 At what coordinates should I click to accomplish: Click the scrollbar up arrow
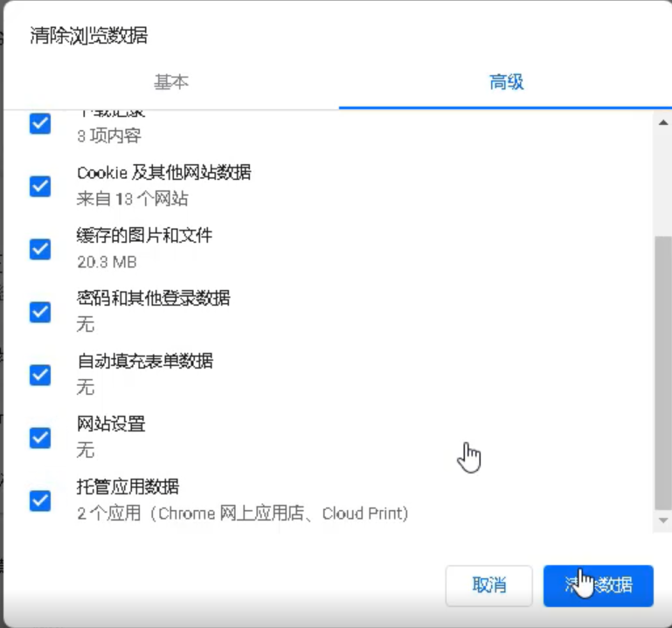[662, 122]
